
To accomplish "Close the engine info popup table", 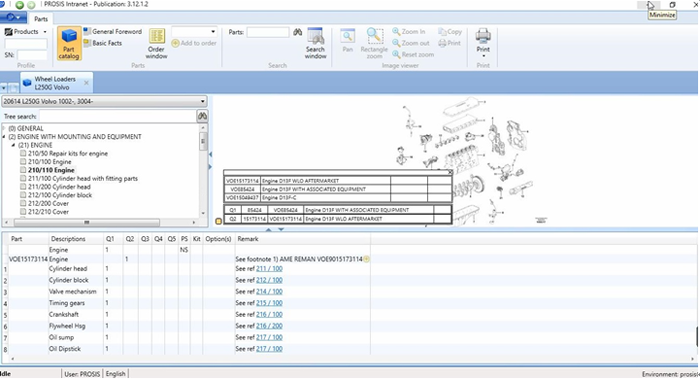I will point(450,172).
